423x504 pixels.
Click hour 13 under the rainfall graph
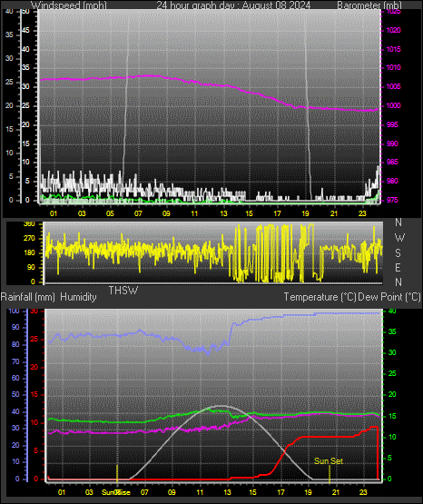[x=227, y=492]
